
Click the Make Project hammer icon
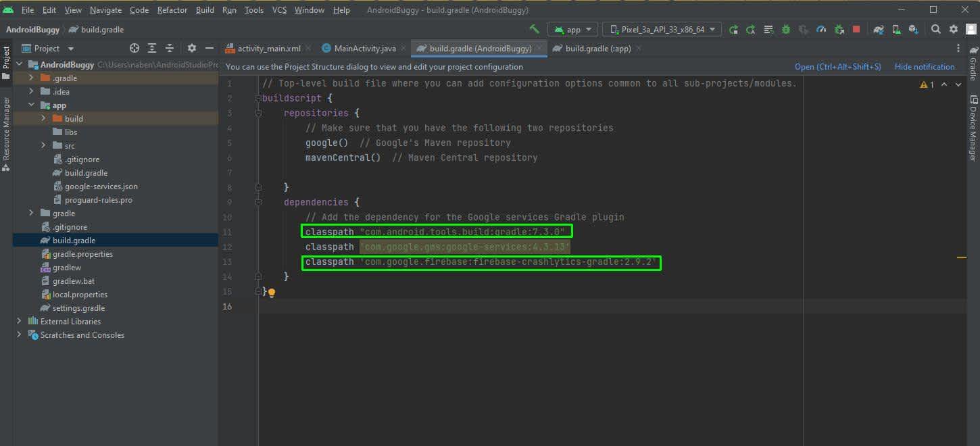pyautogui.click(x=534, y=29)
